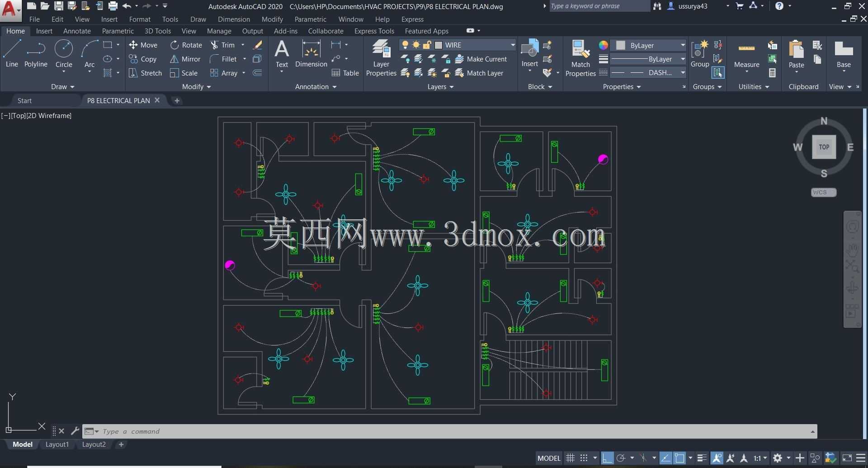
Task: Open the Express Tools ribbon tab
Action: click(374, 31)
